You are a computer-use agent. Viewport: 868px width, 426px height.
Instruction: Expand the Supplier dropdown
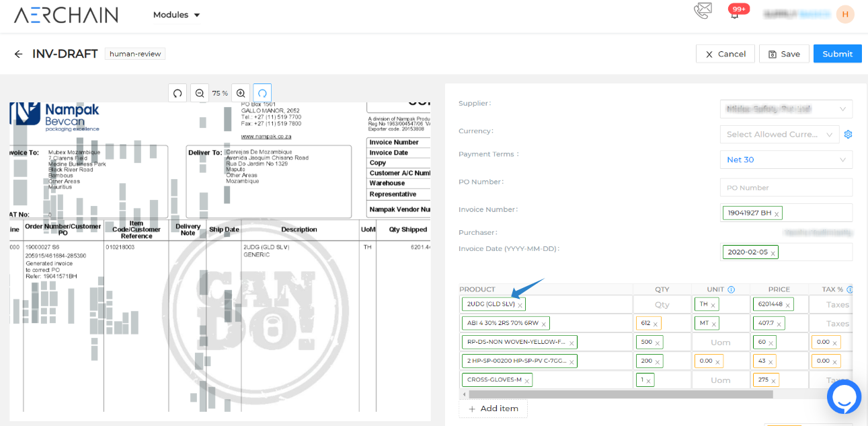tap(786, 109)
